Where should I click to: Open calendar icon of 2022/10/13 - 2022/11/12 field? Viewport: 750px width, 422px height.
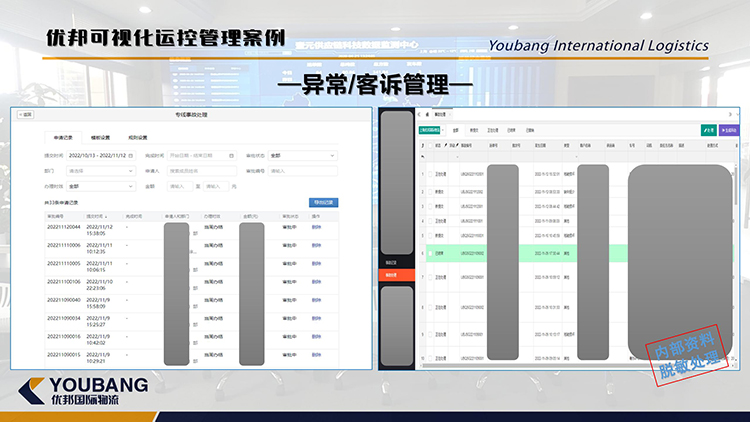131,155
